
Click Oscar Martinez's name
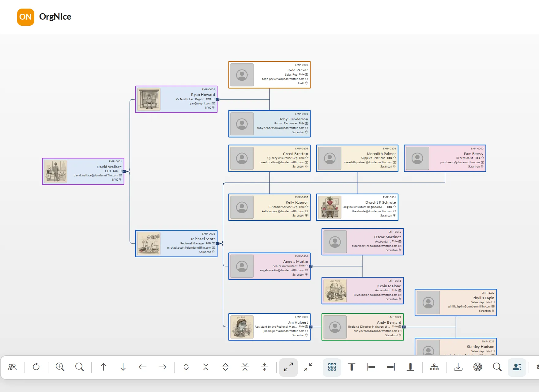[387, 237]
